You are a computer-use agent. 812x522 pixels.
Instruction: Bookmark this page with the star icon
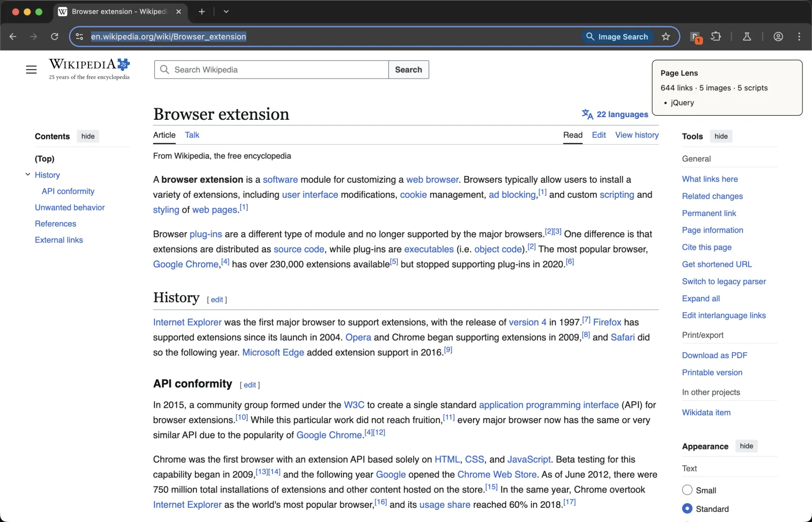tap(666, 37)
